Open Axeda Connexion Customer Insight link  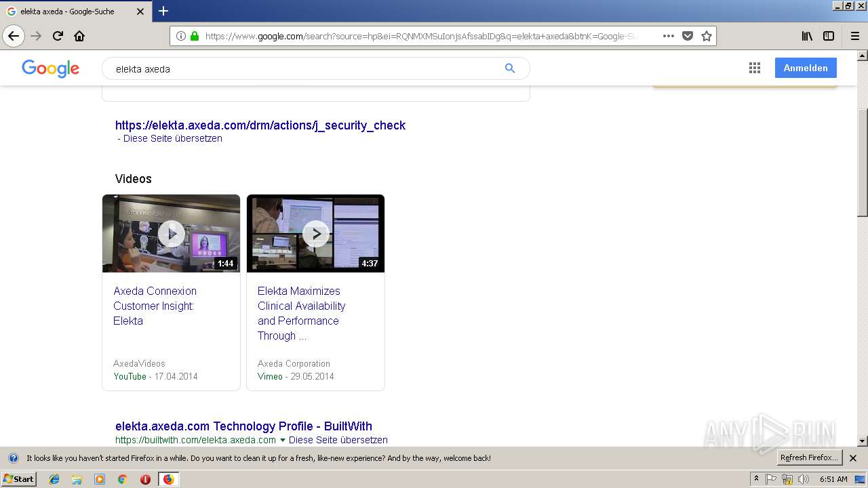click(x=155, y=306)
